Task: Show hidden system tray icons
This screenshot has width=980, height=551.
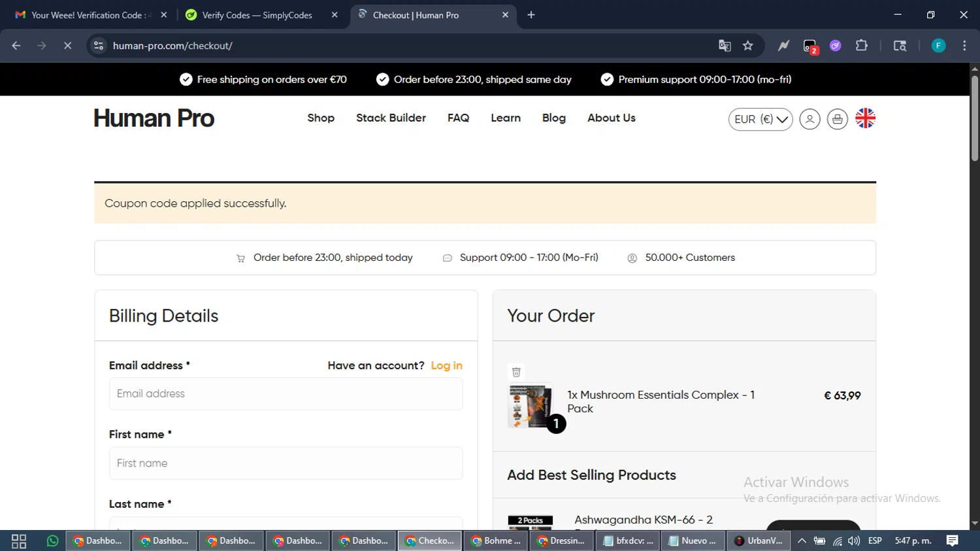Action: click(x=802, y=541)
